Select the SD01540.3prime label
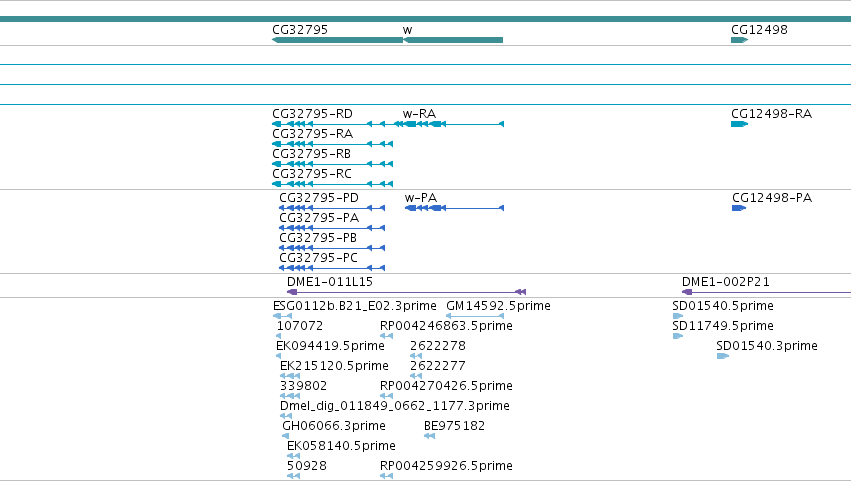 click(766, 346)
